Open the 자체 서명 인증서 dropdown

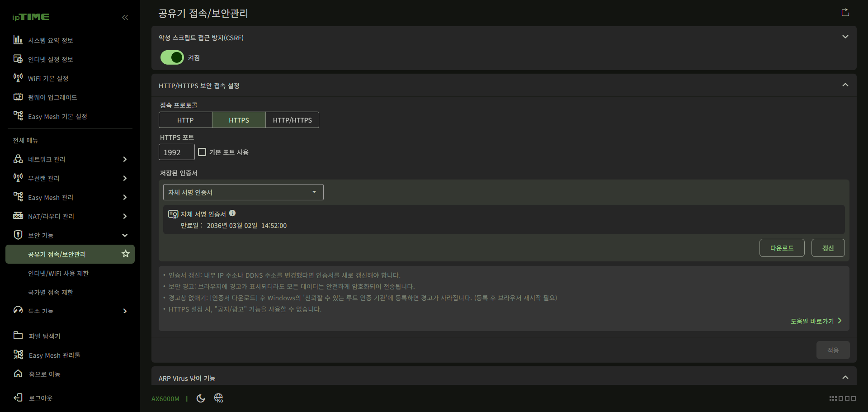(x=243, y=192)
